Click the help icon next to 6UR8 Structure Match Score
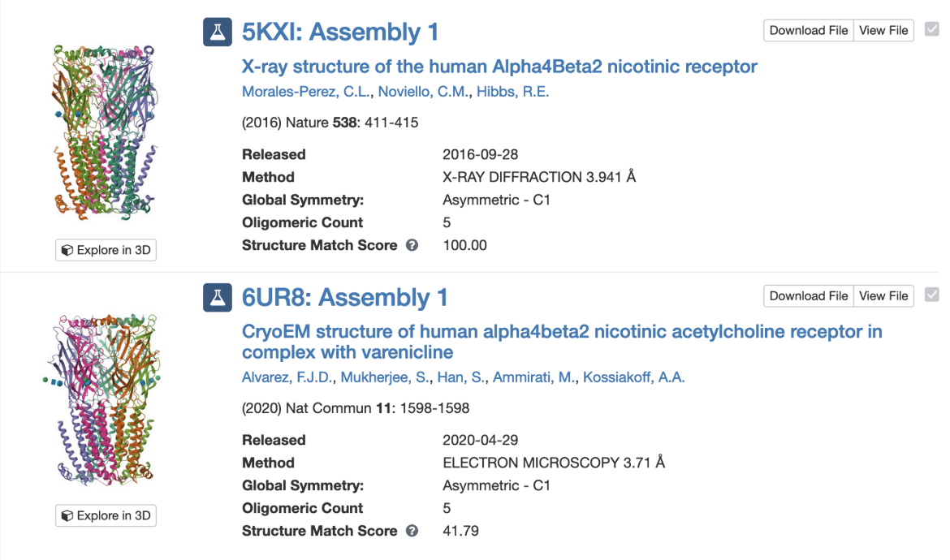The image size is (950, 560). coord(412,531)
